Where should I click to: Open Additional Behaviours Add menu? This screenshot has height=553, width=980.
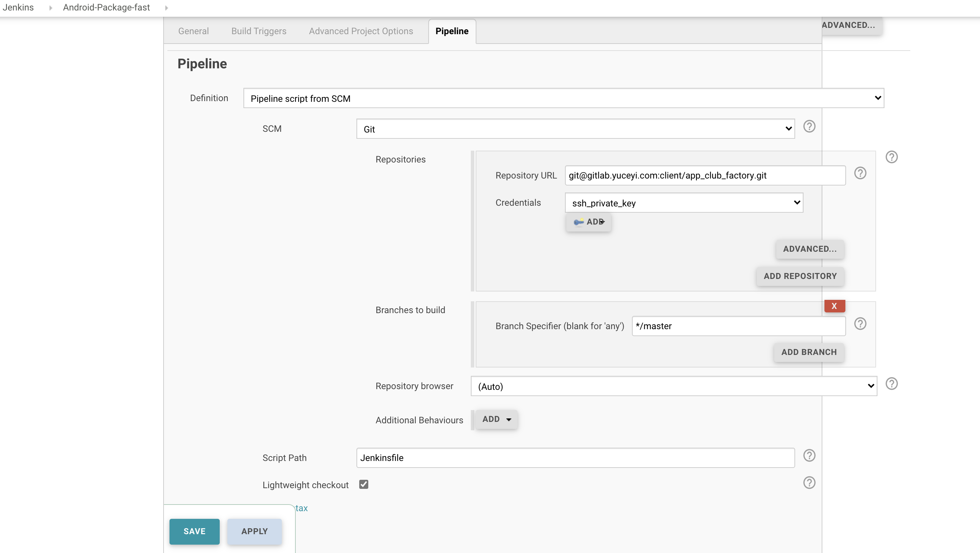496,419
